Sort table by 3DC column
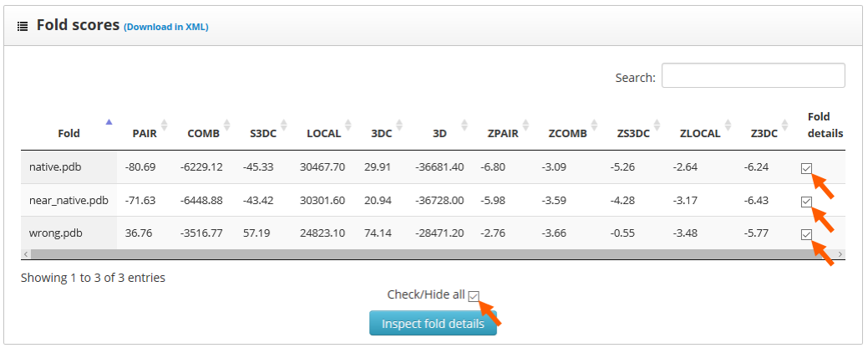Image resolution: width=868 pixels, height=348 pixels. (x=382, y=133)
